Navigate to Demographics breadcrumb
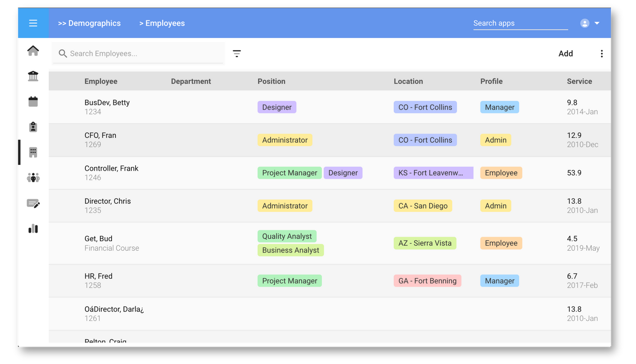This screenshot has height=364, width=636. coord(89,23)
